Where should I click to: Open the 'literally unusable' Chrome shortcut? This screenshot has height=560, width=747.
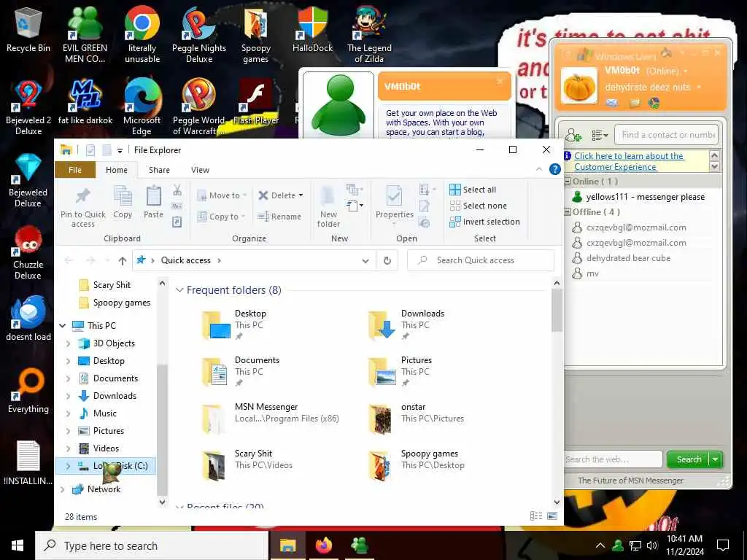click(142, 34)
